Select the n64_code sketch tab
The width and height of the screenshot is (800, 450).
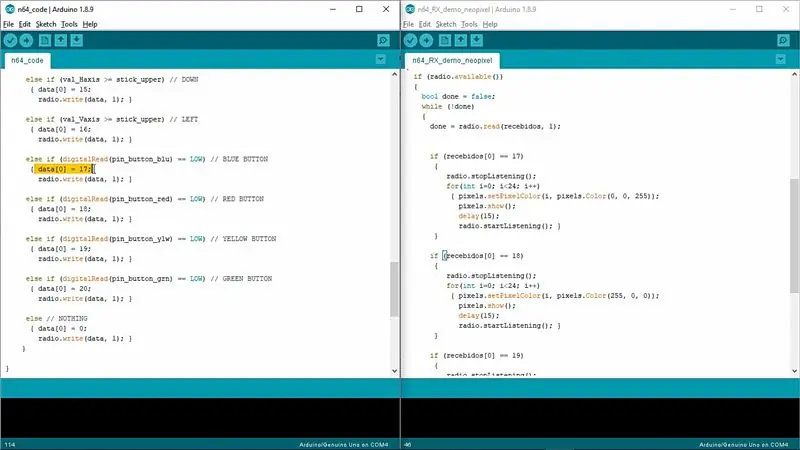(28, 60)
